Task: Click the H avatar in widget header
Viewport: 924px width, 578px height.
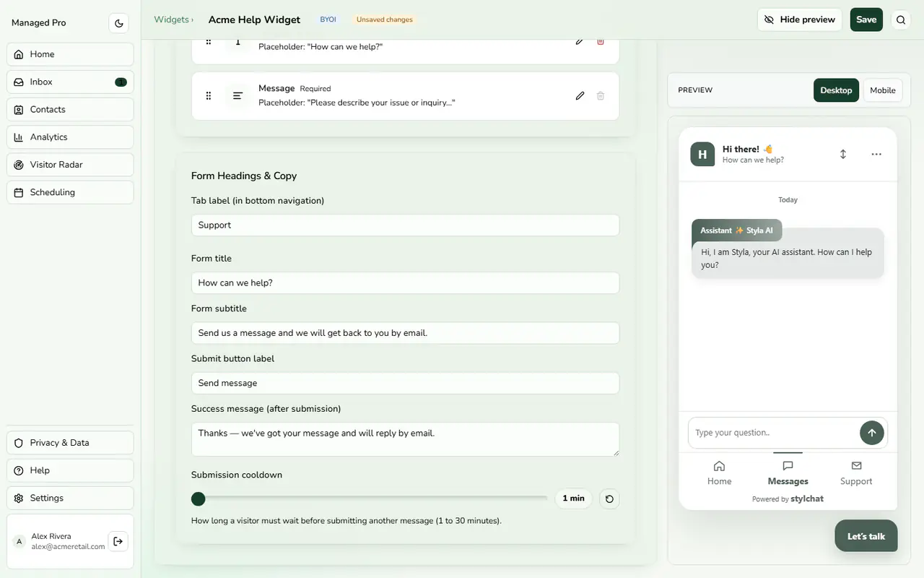Action: (702, 154)
